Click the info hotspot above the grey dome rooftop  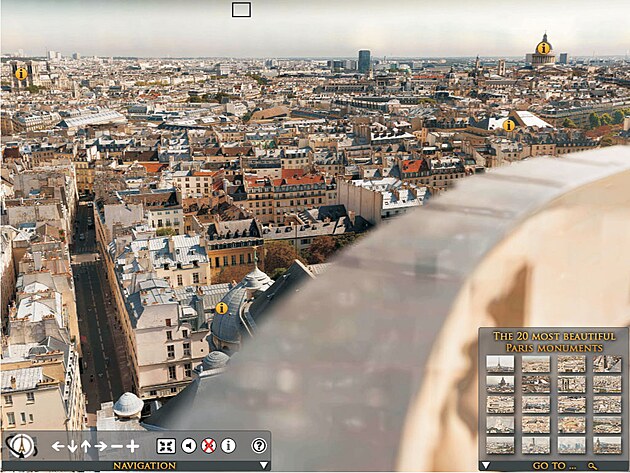pos(221,308)
